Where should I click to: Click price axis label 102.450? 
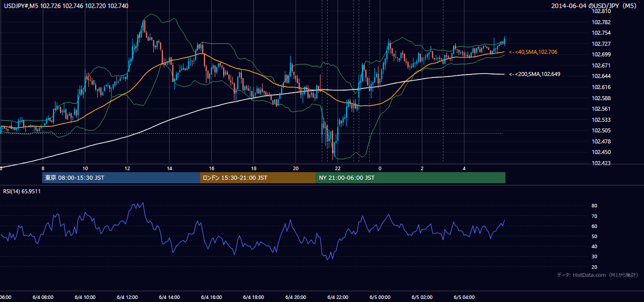pos(601,152)
